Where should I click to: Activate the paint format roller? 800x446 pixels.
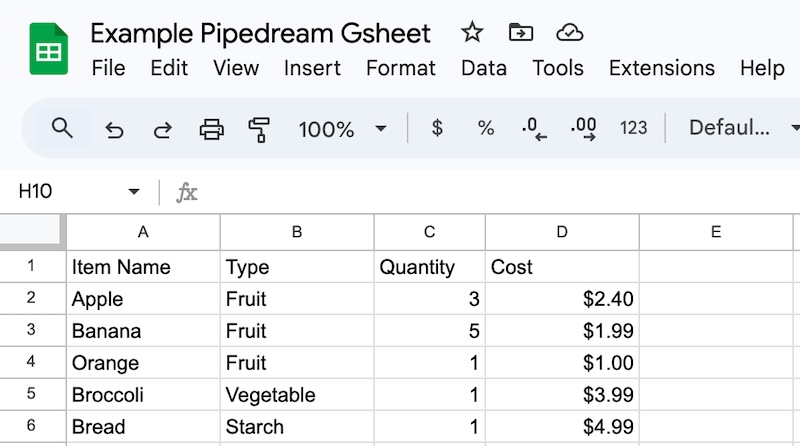(x=259, y=129)
